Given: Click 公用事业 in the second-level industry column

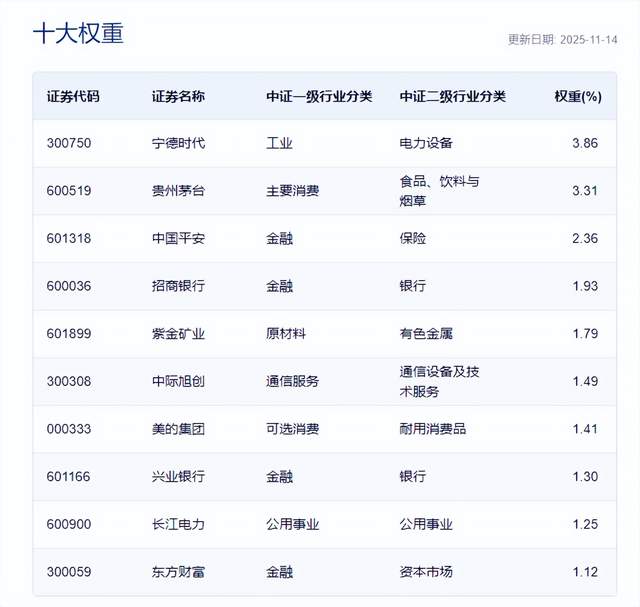Looking at the screenshot, I should click(x=426, y=525).
